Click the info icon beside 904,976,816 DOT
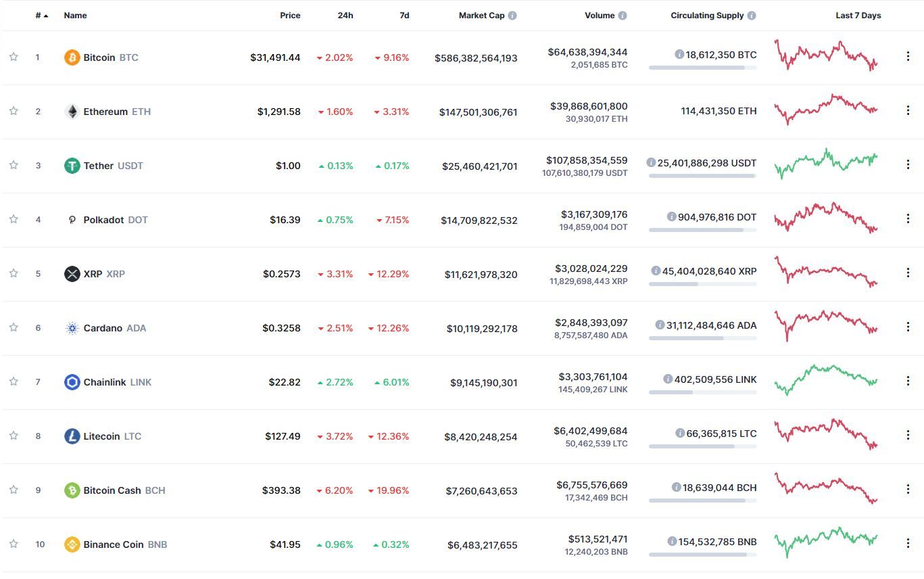The image size is (924, 579). pyautogui.click(x=671, y=217)
